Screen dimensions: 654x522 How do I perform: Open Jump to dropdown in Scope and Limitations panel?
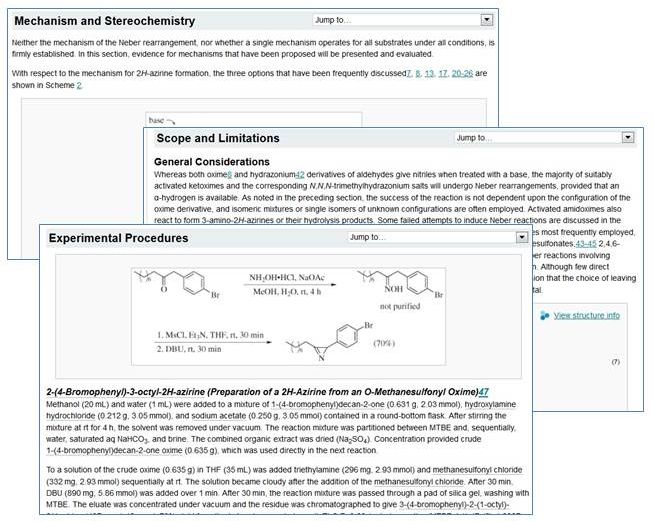tap(544, 138)
